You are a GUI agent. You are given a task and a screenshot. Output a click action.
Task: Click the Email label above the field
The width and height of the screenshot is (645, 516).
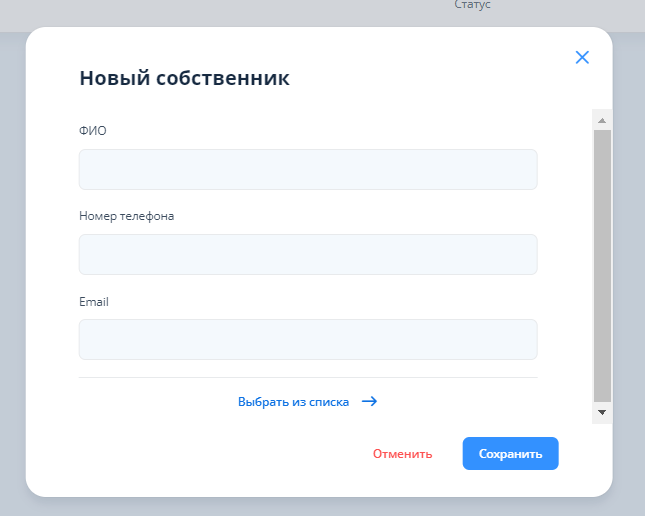[93, 301]
